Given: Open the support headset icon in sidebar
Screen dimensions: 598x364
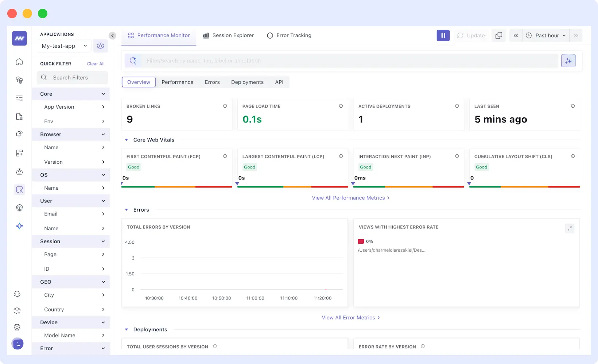Looking at the screenshot, I should pos(17,294).
